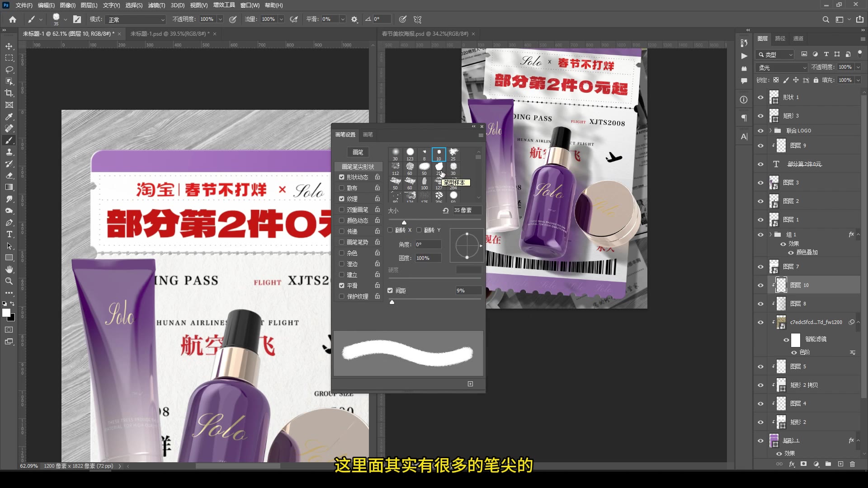Switch to the 路径 tab

click(780, 38)
